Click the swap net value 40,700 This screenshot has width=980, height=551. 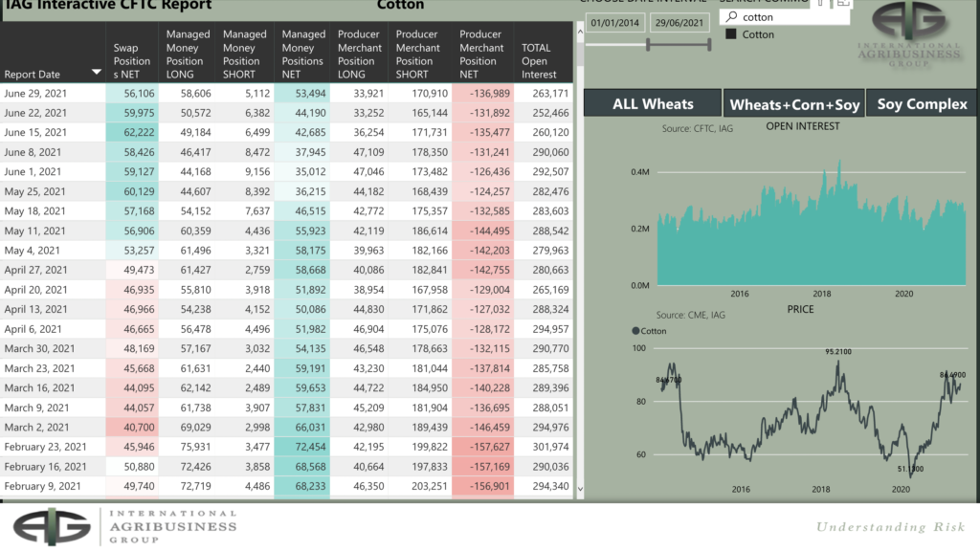point(139,428)
